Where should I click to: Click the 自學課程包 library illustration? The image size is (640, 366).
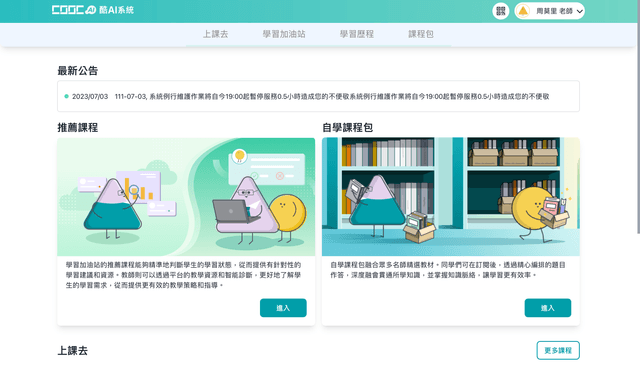[451, 197]
